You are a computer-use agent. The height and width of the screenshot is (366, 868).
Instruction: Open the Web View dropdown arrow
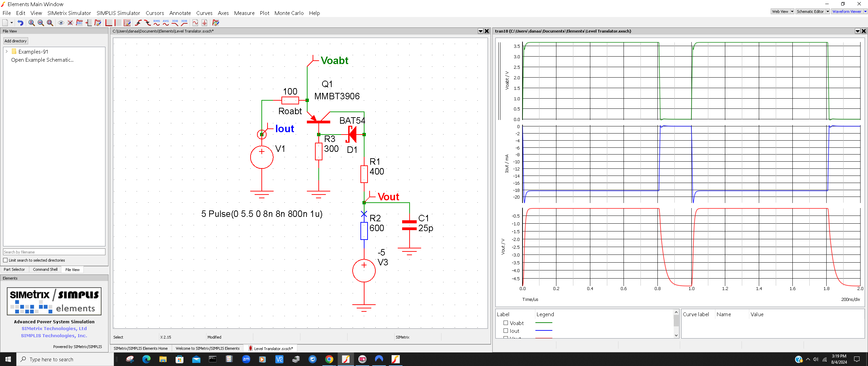pyautogui.click(x=792, y=12)
